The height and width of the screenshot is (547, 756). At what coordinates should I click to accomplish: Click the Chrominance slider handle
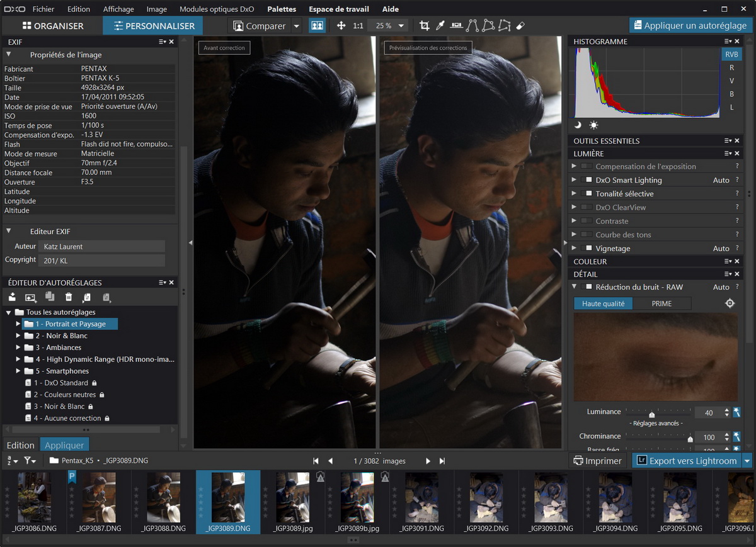690,438
